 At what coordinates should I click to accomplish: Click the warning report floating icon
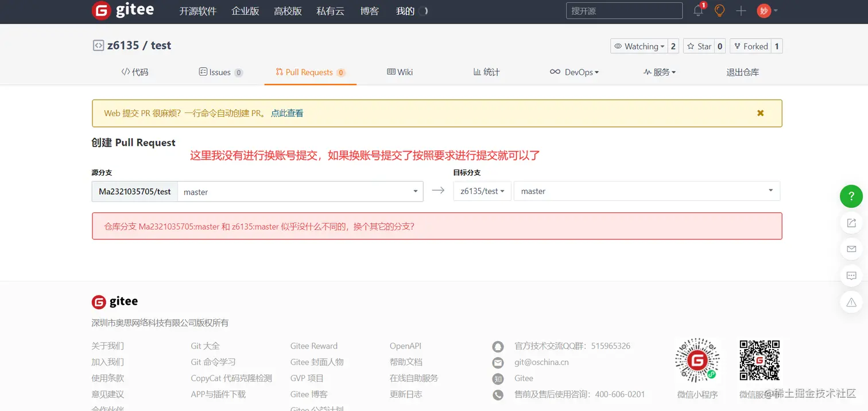(851, 302)
